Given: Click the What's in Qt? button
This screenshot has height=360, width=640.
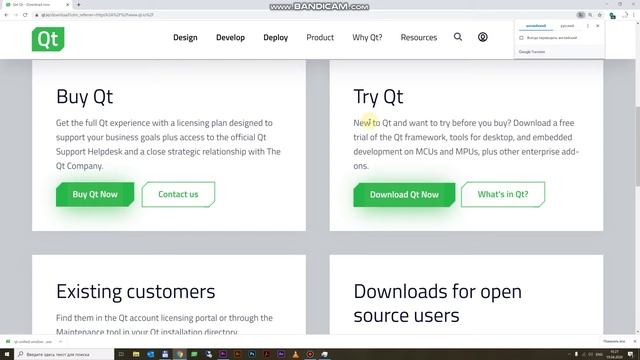Looking at the screenshot, I should [x=503, y=194].
